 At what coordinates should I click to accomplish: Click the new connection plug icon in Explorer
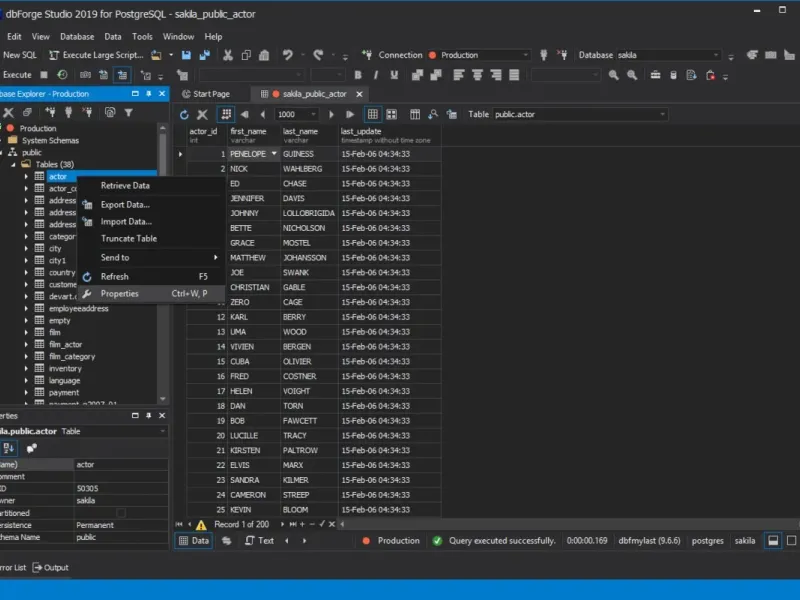[50, 112]
